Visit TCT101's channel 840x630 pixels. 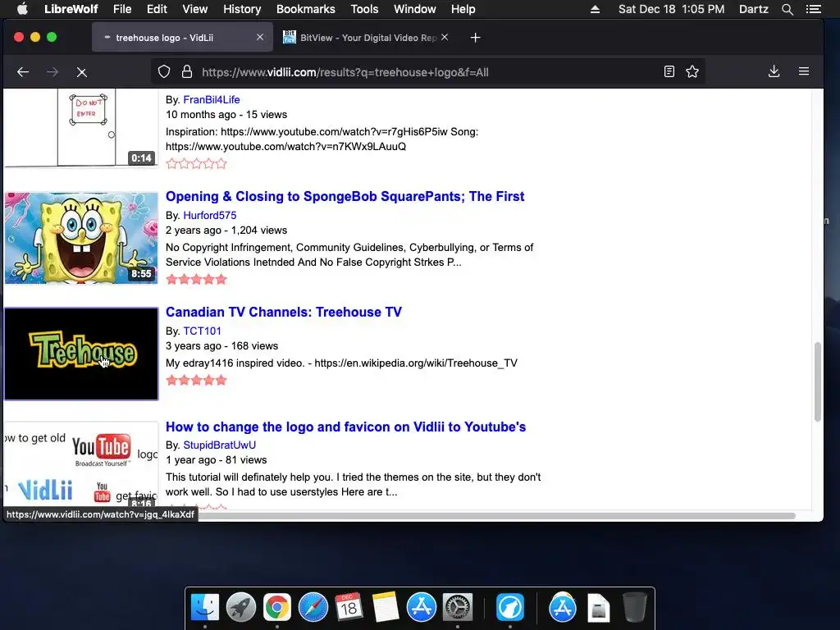click(x=202, y=331)
